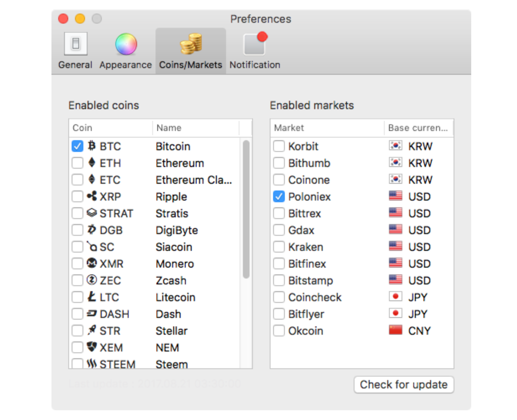517x420 pixels.
Task: Enable the Ethereum coin checkbox
Action: [x=77, y=163]
